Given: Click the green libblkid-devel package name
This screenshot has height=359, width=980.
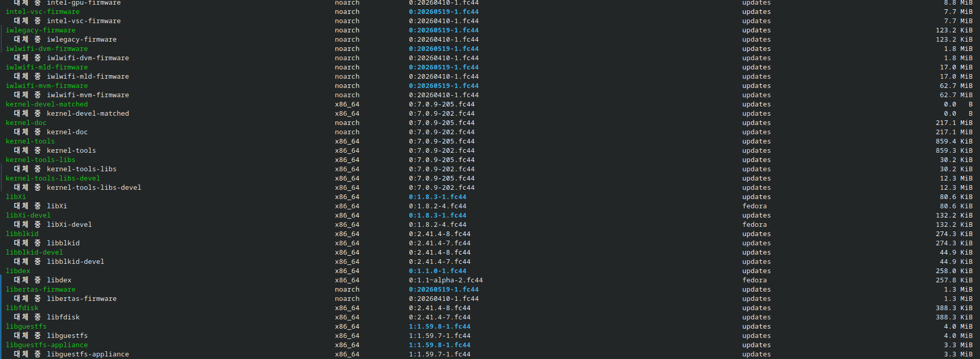Looking at the screenshot, I should point(34,253).
